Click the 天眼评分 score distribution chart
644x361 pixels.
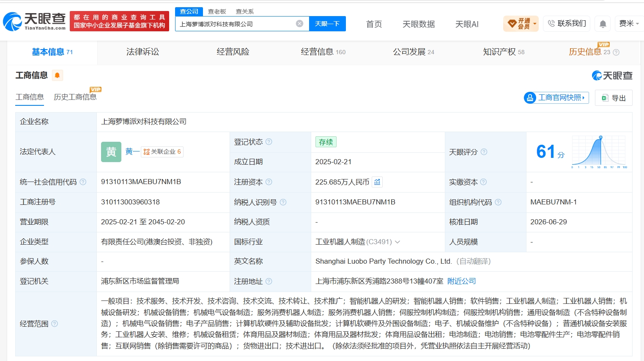point(600,152)
